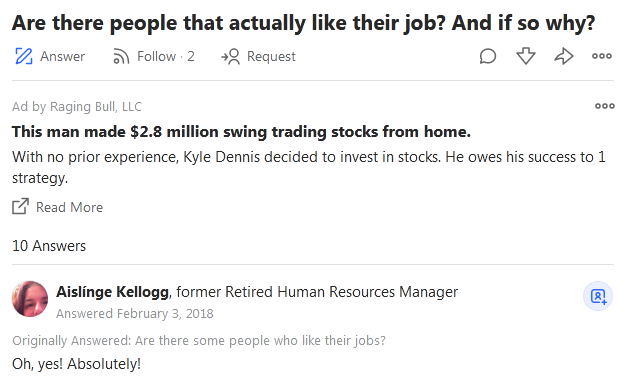The height and width of the screenshot is (386, 628).
Task: Open the ad's three-dot options menu
Action: click(x=605, y=106)
